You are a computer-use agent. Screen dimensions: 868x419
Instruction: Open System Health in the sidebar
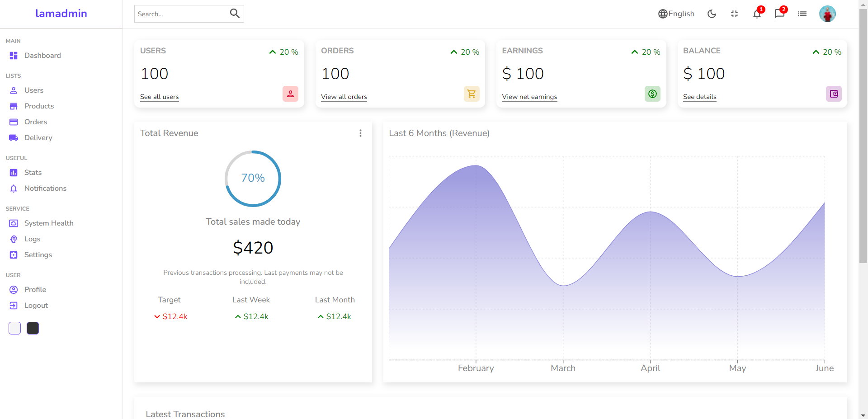coord(48,223)
